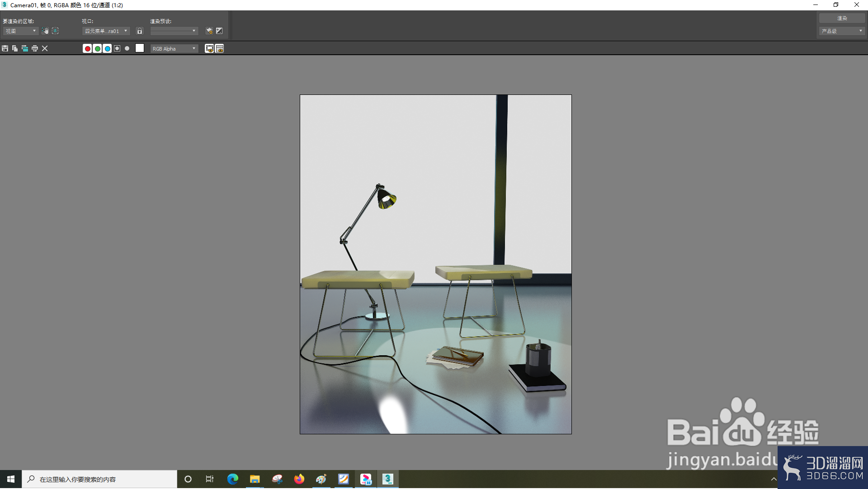Click the edit region hand icon
868x489 pixels.
(45, 31)
